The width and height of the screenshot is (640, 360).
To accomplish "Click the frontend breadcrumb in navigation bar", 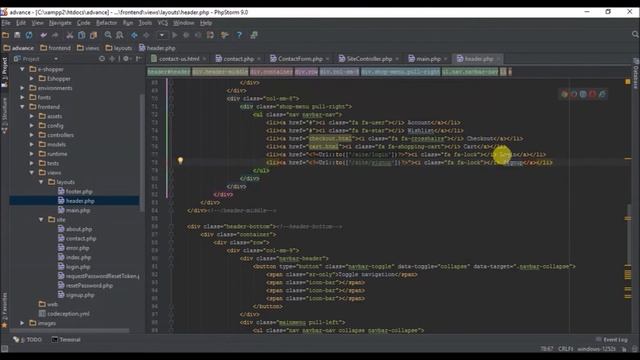I will click(56, 48).
